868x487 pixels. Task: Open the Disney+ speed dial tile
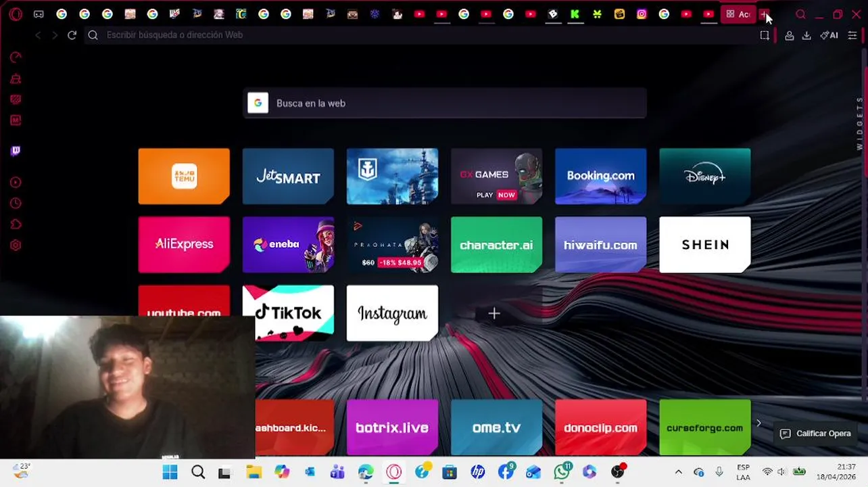click(x=704, y=176)
